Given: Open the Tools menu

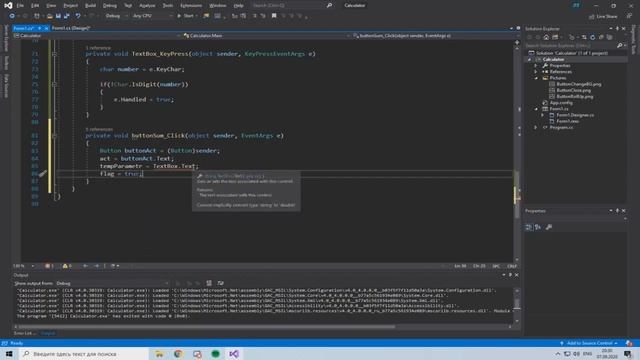Looking at the screenshot, I should [x=167, y=5].
